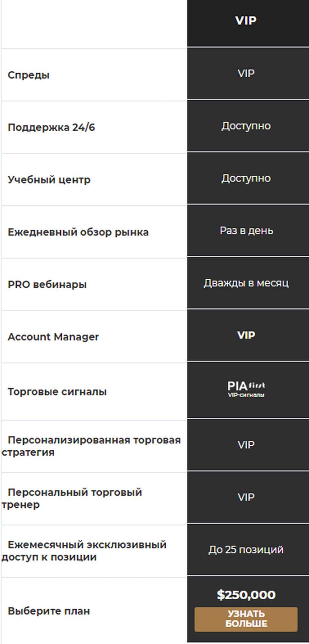Viewport: 309px width, 644px height.
Task: Click the Account Manager label
Action: tap(53, 337)
